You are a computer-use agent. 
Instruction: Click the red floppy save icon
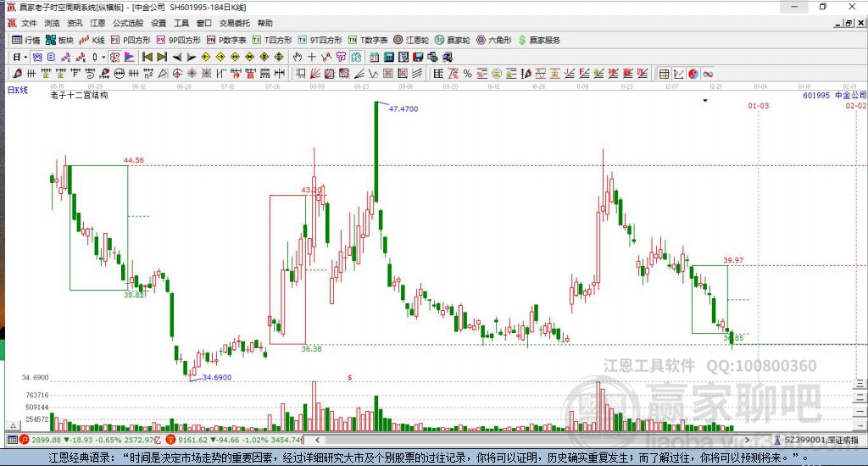[x=418, y=57]
